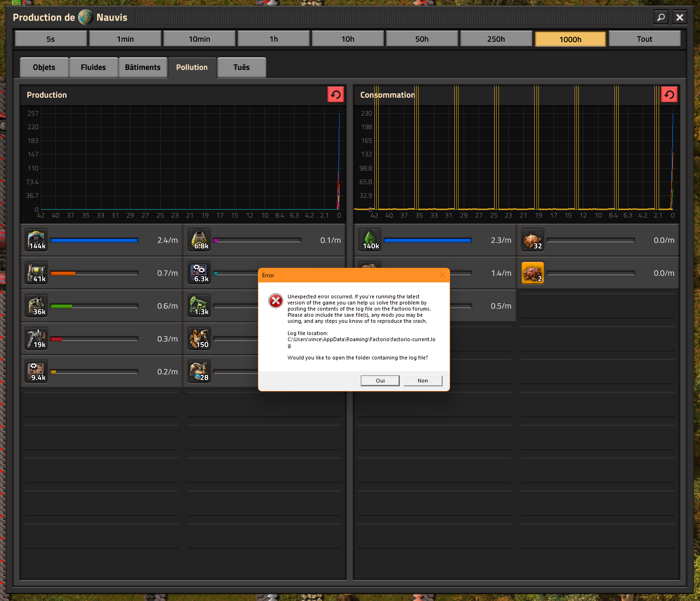Screen dimensions: 700x601
Task: Click the production item icon labeled 9.4k
Action: (37, 372)
